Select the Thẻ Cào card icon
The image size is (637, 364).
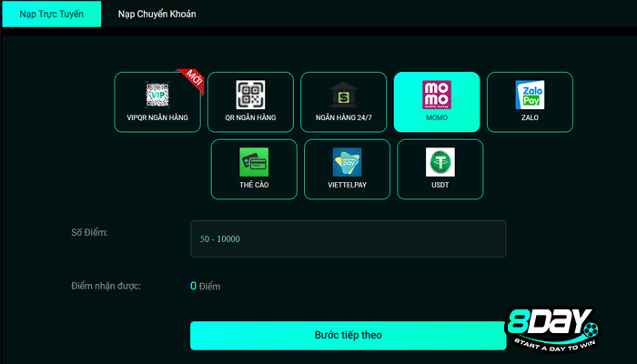pos(254,162)
